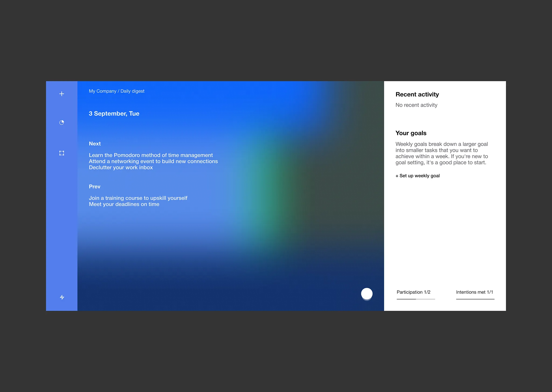Click the lightning bolt icon
The height and width of the screenshot is (392, 552).
(x=62, y=297)
